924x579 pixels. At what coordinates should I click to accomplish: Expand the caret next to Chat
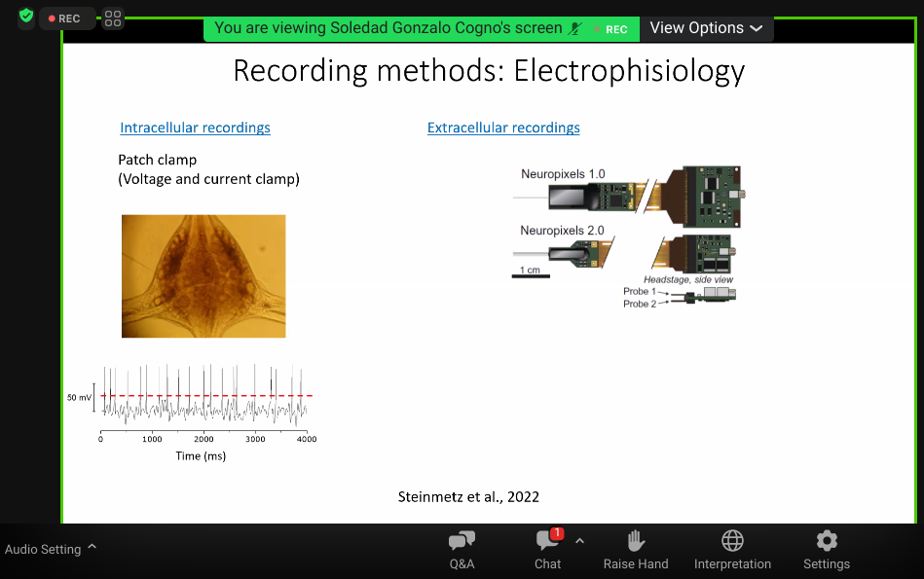click(579, 541)
